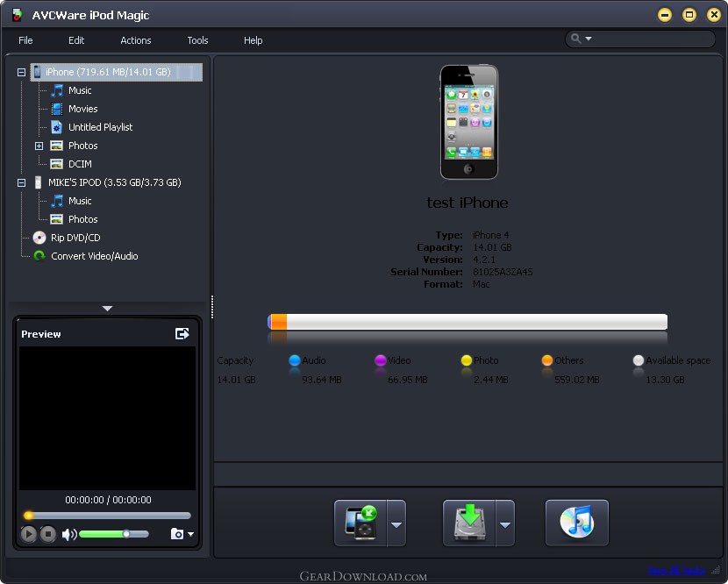Screen dimensions: 728x584
Task: Adjust the green volume slider
Action: click(114, 534)
